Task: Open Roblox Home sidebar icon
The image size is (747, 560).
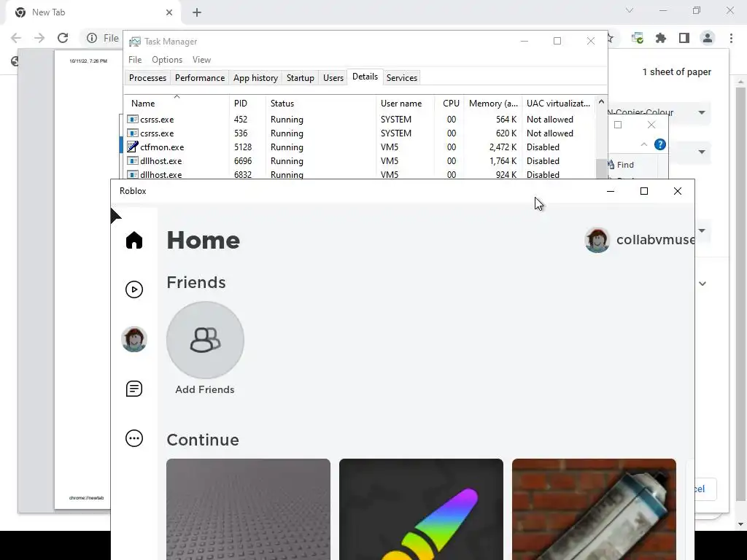Action: (x=134, y=240)
